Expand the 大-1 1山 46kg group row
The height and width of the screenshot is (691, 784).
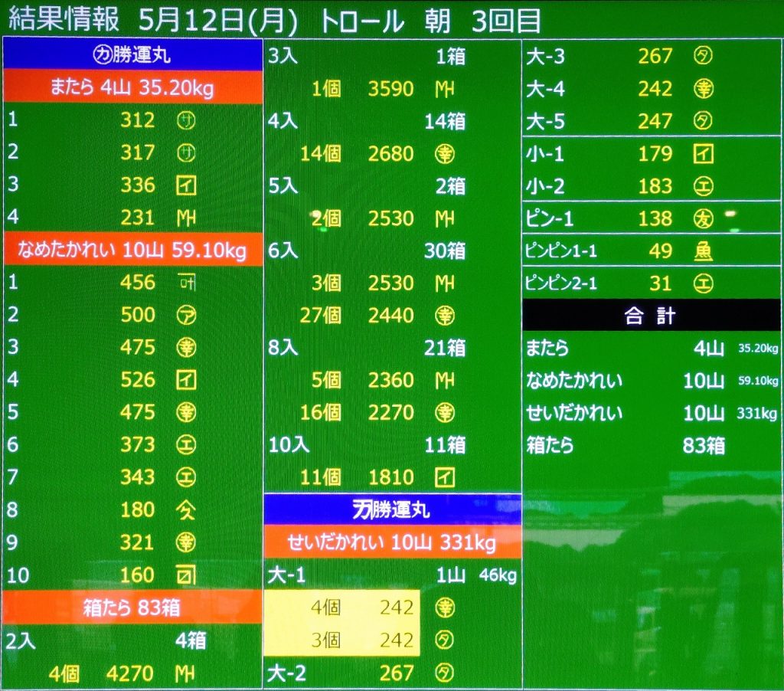[x=392, y=575]
